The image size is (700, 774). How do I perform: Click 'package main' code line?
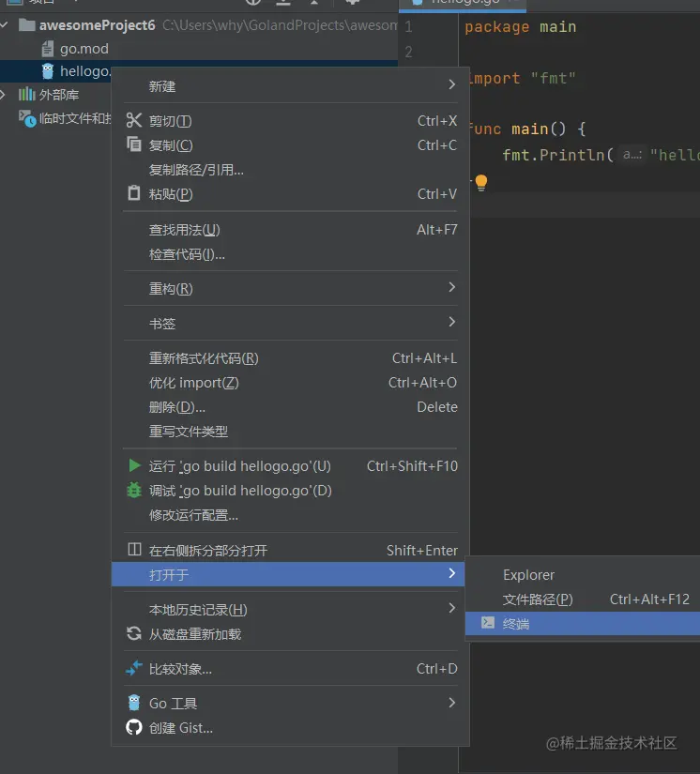click(x=521, y=26)
